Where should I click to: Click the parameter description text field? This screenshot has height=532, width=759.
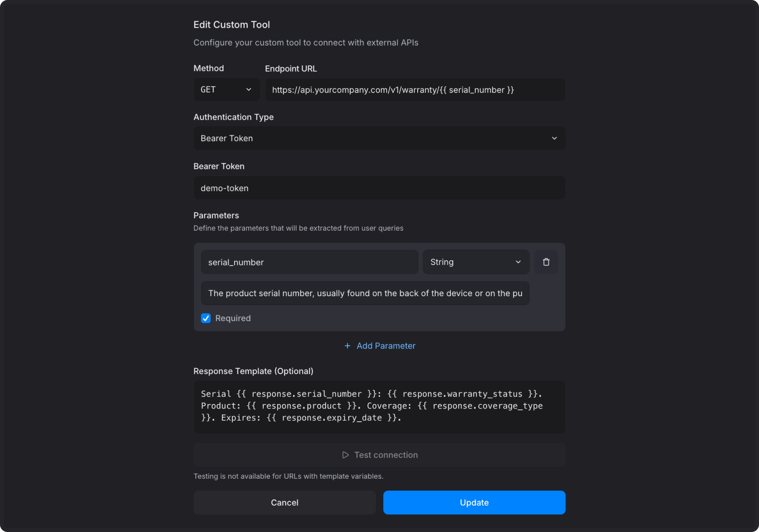pos(365,293)
